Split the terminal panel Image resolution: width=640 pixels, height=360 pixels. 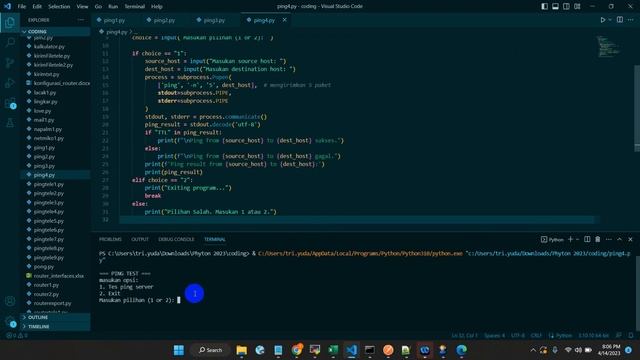[x=587, y=239]
